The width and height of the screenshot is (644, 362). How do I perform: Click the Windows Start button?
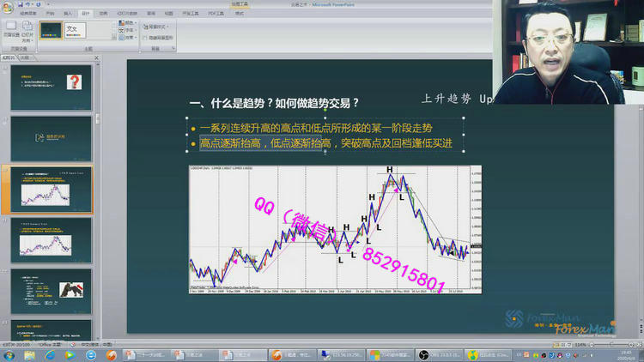9,353
